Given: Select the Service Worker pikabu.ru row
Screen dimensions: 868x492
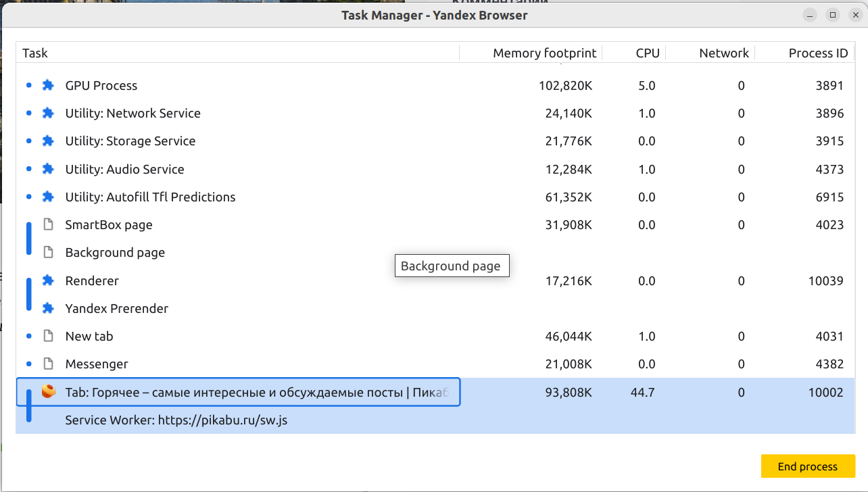Looking at the screenshot, I should (176, 420).
